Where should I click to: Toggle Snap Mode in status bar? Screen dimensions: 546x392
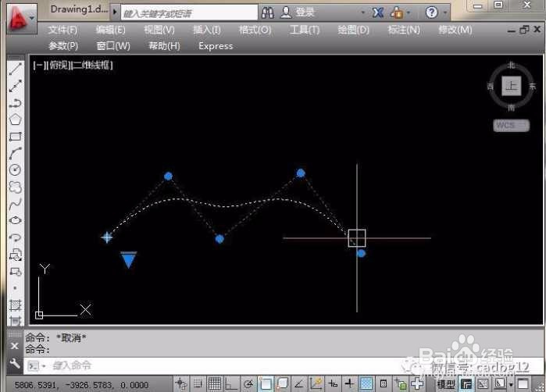pos(198,384)
